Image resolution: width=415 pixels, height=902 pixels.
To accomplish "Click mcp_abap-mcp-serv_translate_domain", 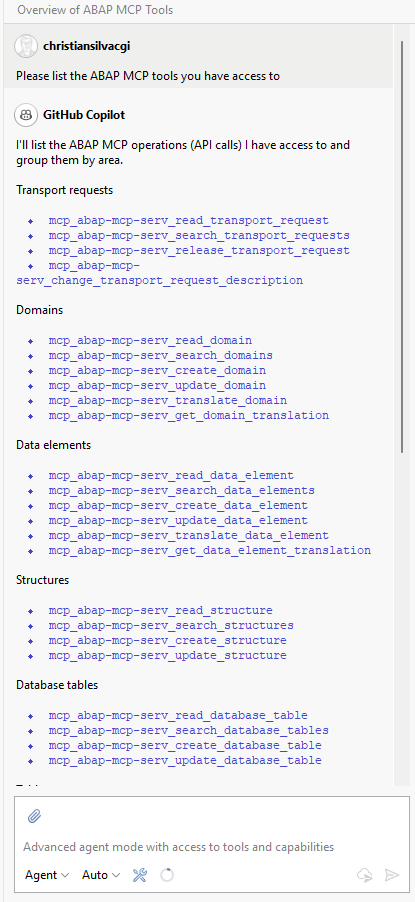I will pos(167,400).
